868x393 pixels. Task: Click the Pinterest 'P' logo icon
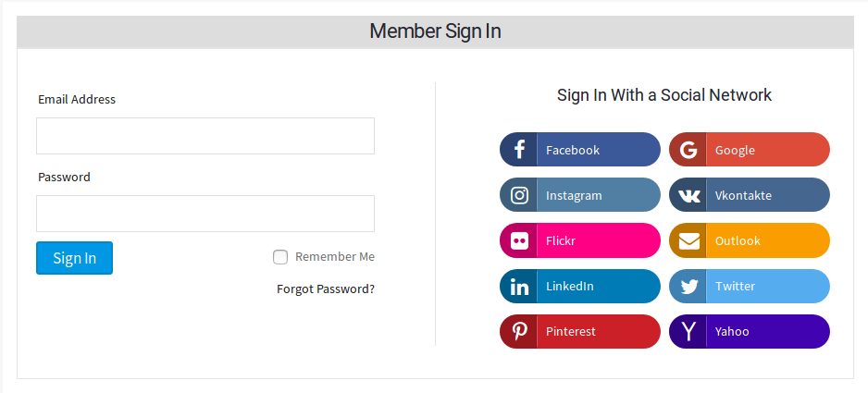[x=519, y=332]
